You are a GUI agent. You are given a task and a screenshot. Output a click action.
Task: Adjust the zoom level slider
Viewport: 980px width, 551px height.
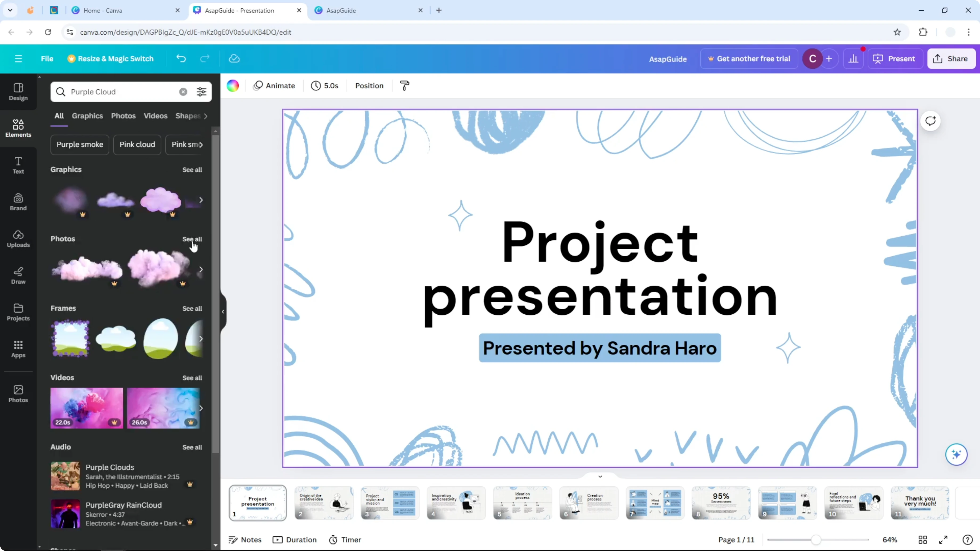(816, 540)
